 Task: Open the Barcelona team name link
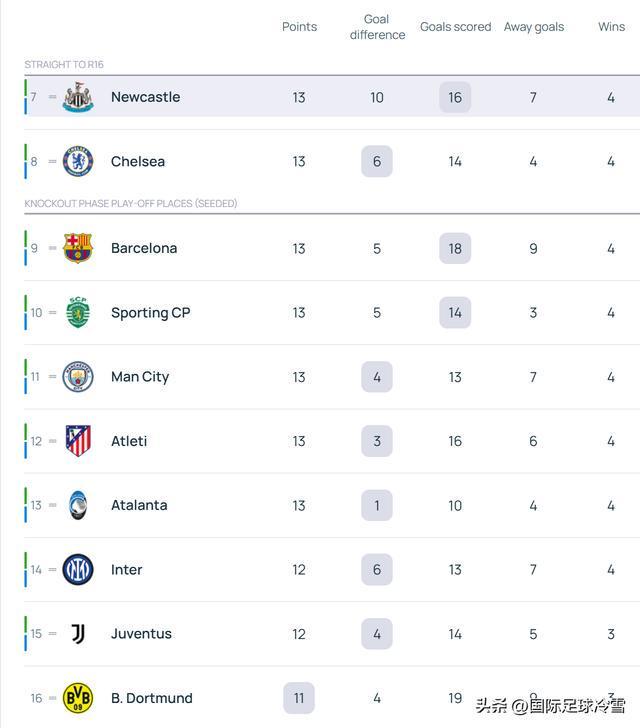coord(144,248)
